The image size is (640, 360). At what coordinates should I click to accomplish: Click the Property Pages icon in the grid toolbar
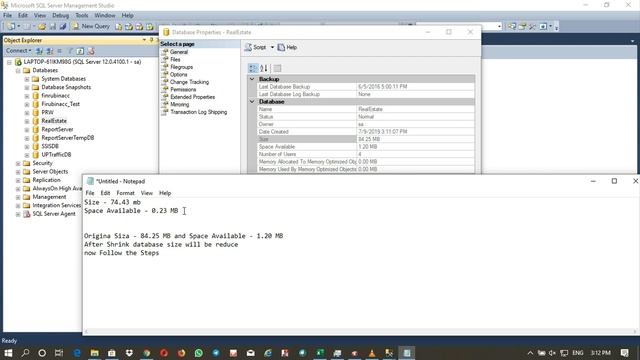[x=277, y=68]
